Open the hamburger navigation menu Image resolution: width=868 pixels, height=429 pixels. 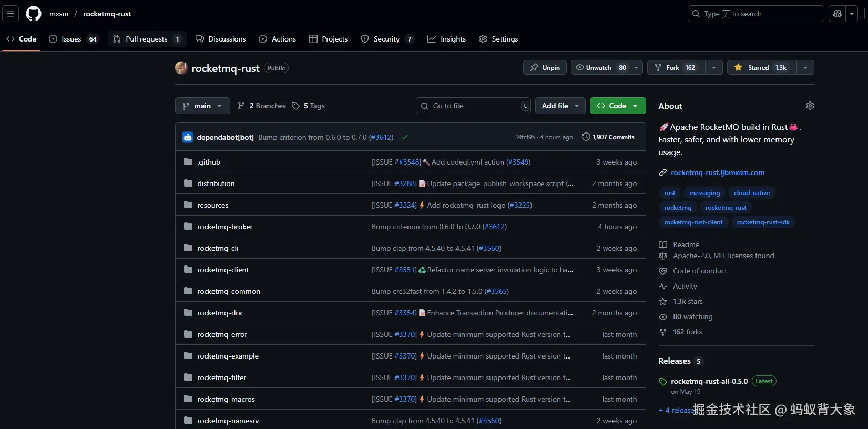click(11, 14)
